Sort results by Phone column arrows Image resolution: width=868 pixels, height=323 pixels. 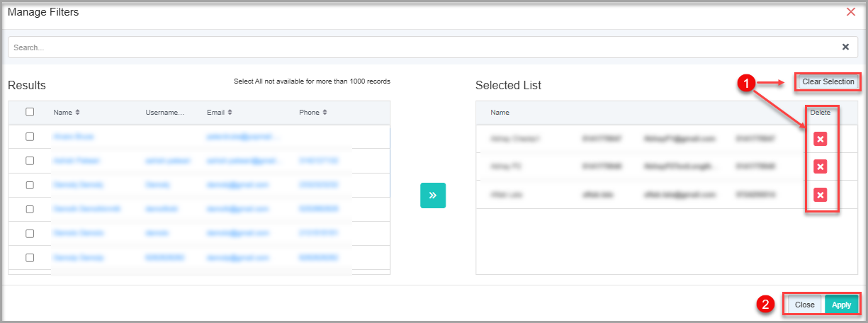[x=324, y=113]
